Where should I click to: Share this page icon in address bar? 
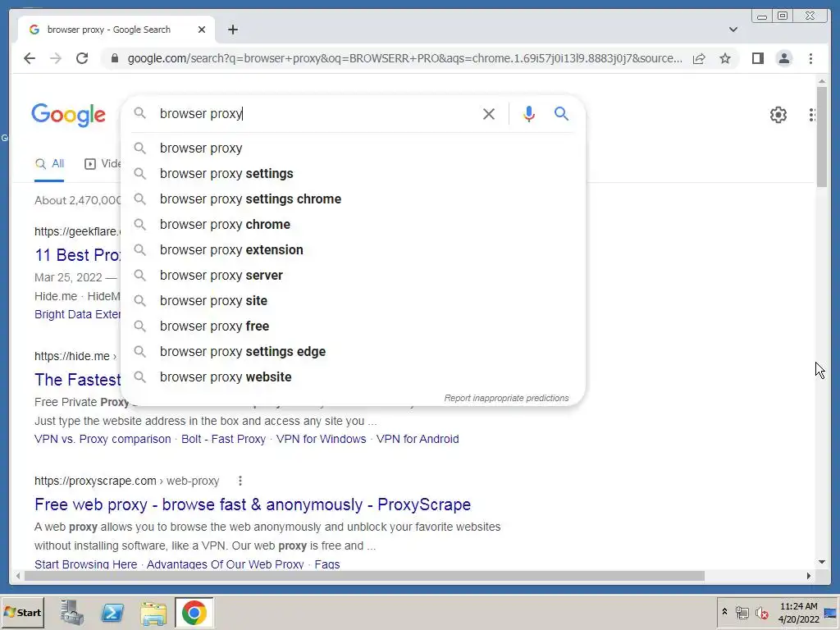point(699,58)
